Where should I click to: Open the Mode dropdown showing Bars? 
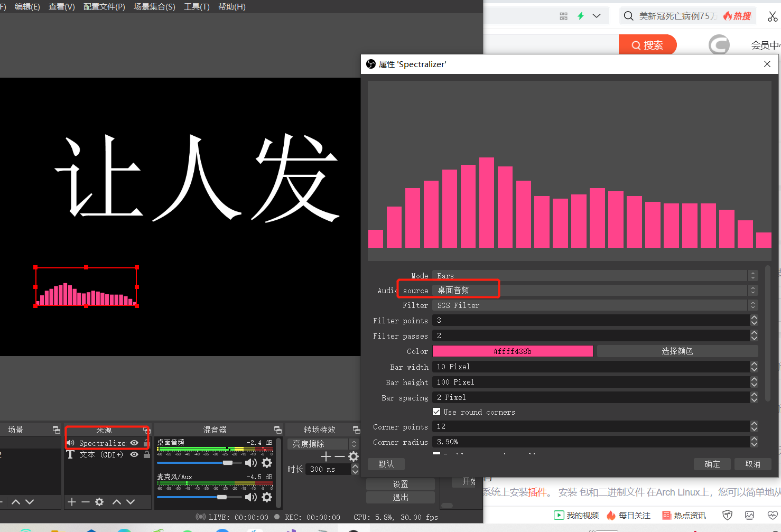(595, 276)
